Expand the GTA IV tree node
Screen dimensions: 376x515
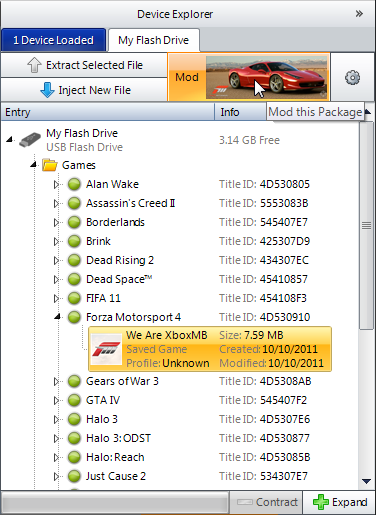[56, 400]
